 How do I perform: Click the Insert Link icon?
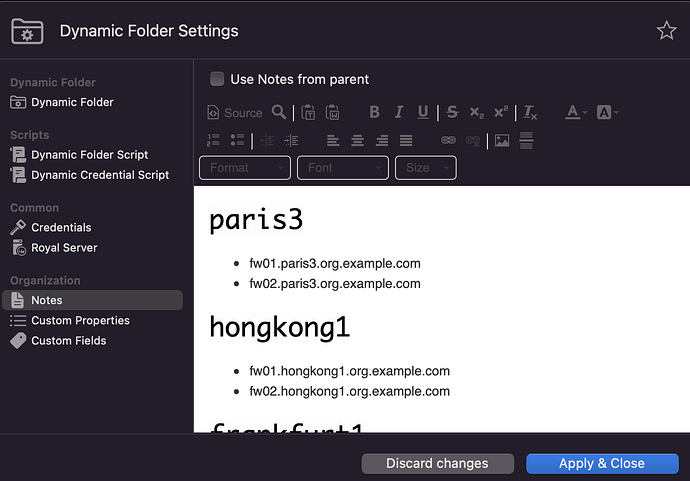pyautogui.click(x=448, y=141)
